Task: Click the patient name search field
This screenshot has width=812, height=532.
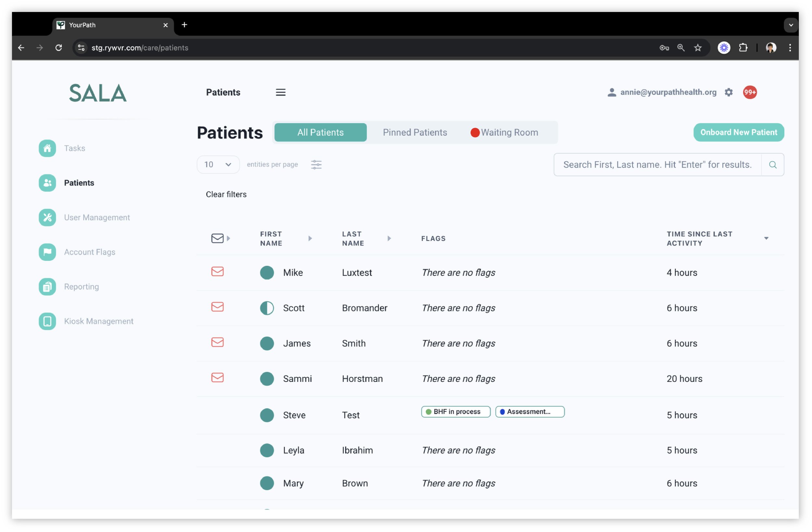Action: click(657, 164)
